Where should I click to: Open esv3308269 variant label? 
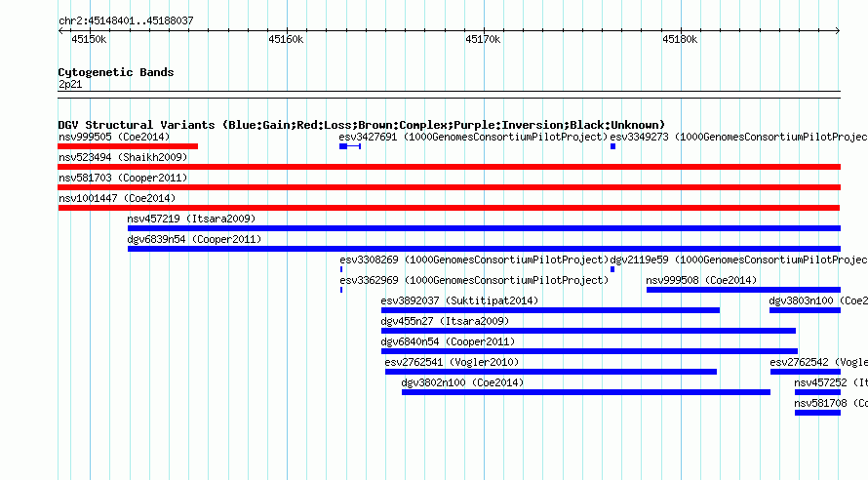coord(474,260)
